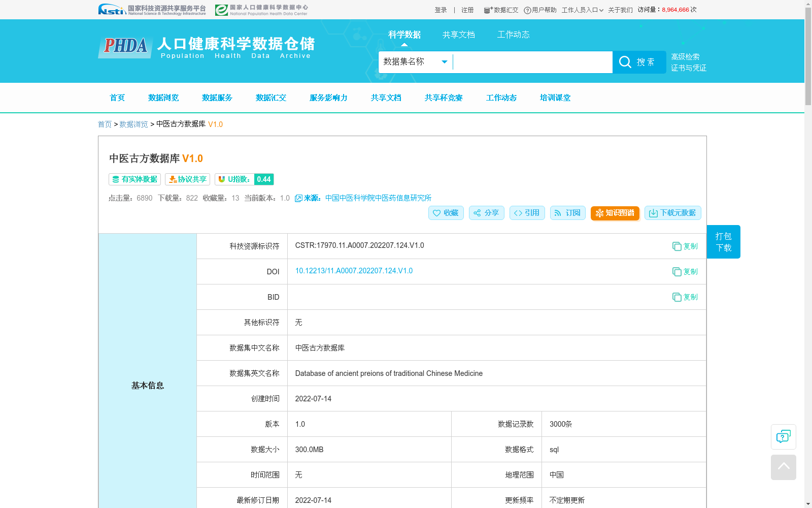The height and width of the screenshot is (508, 812).
Task: Open 工作动态 in main navigation
Action: 501,98
